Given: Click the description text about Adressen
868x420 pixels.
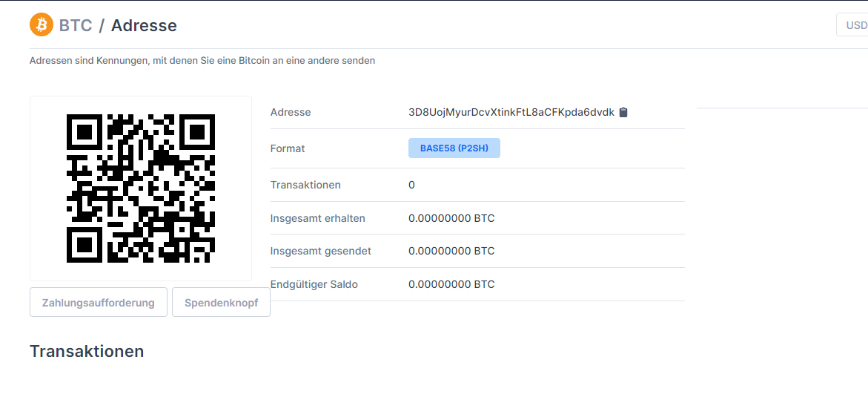Looking at the screenshot, I should 202,60.
